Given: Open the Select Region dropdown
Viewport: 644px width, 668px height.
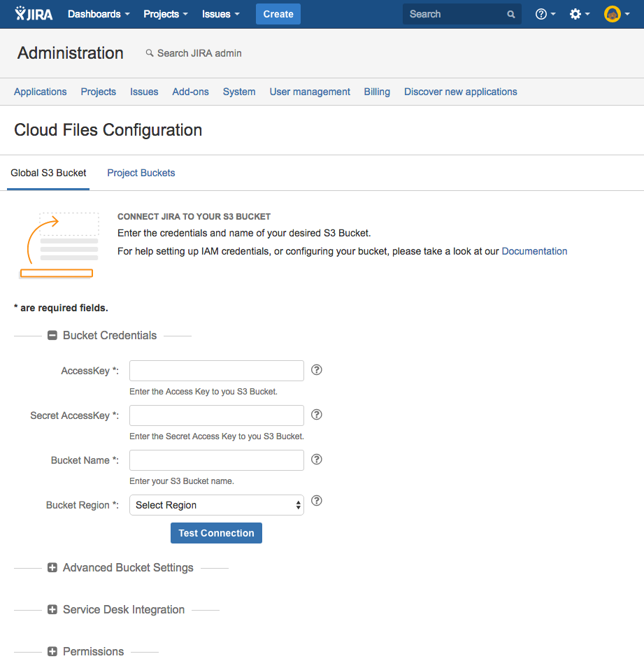Looking at the screenshot, I should click(x=217, y=505).
